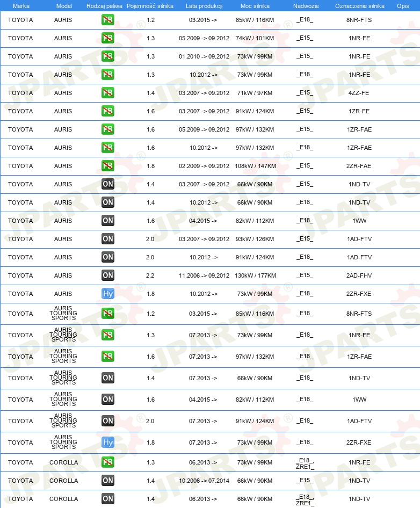Viewport: 420px width, 508px height.
Task: Select the 01.2010 -> 09.2012 production years cell
Action: coord(204,56)
